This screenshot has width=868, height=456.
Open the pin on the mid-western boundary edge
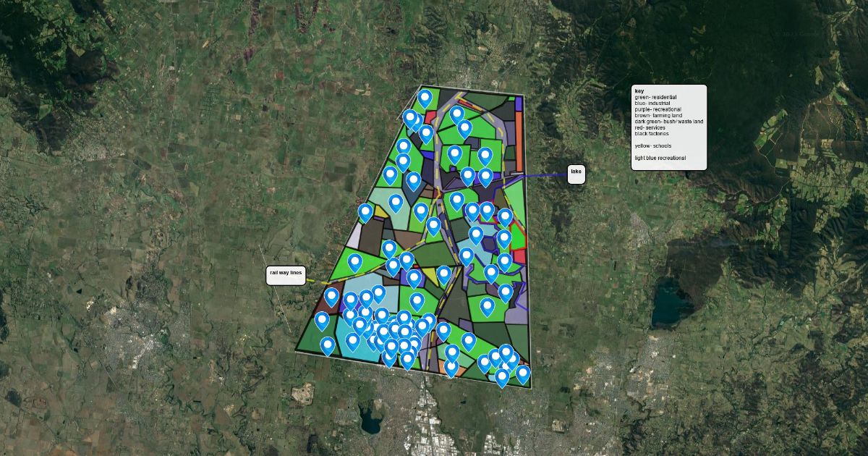coord(365,211)
